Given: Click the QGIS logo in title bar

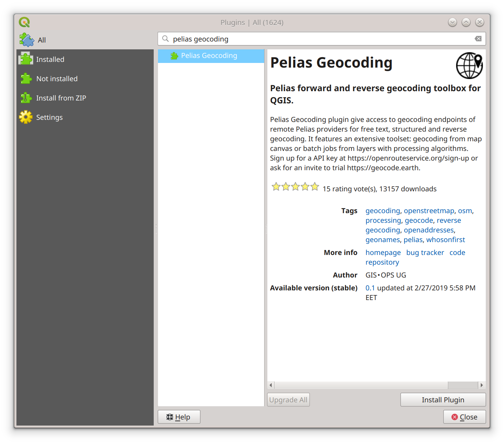Looking at the screenshot, I should [x=24, y=22].
